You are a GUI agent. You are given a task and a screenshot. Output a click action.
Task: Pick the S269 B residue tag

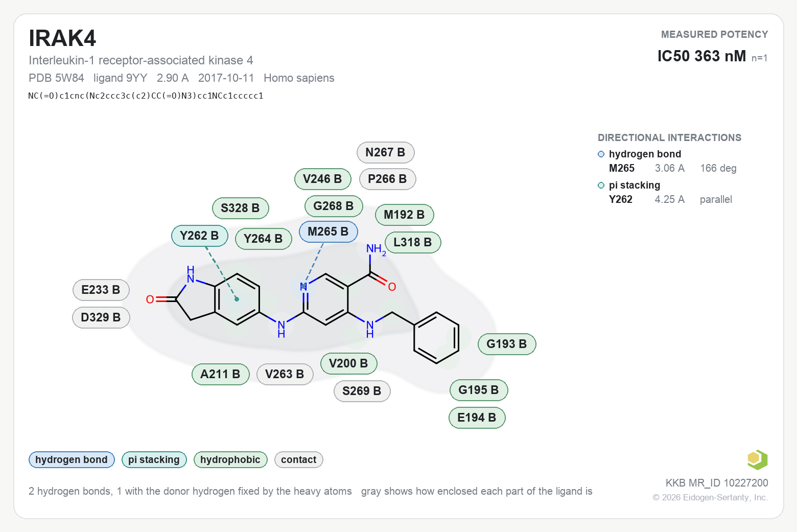(x=362, y=391)
